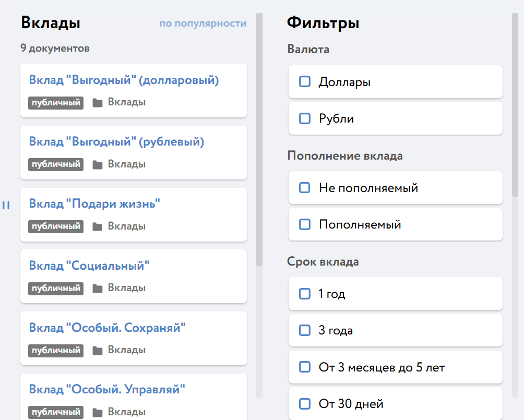Click folder icon under Вклад "Особый. Сохраняй"
Image resolution: width=524 pixels, height=420 pixels.
97,351
